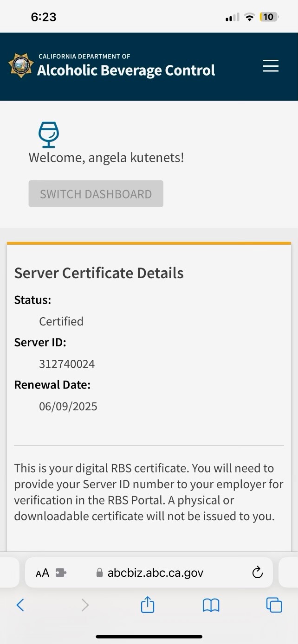Show all open tabs in Safari
298x644 pixels.
coord(274,605)
